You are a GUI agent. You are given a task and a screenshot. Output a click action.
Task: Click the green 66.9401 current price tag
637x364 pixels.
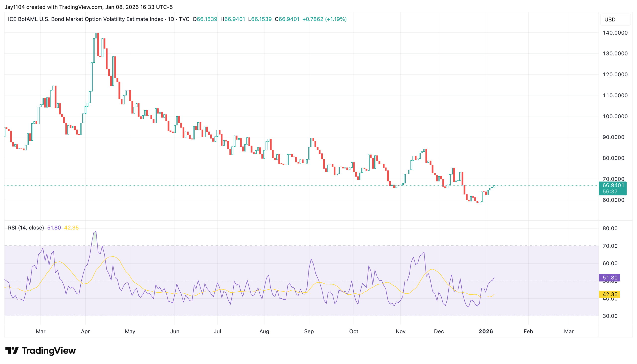(613, 185)
